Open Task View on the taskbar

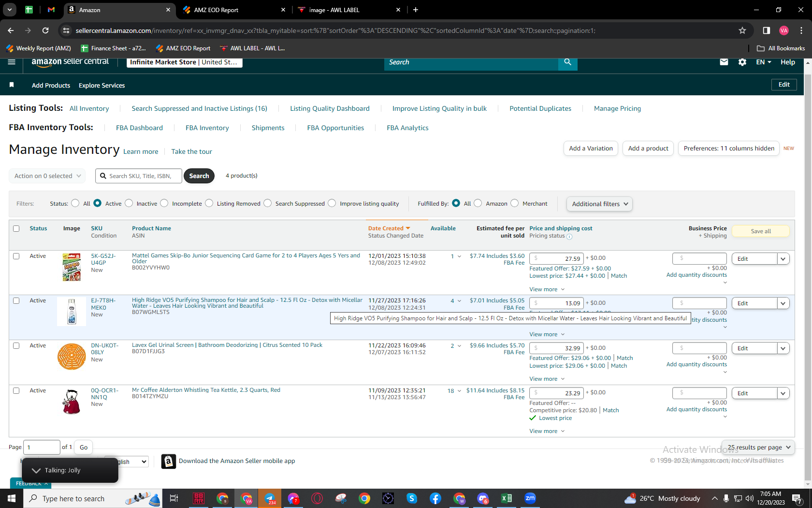pos(174,498)
